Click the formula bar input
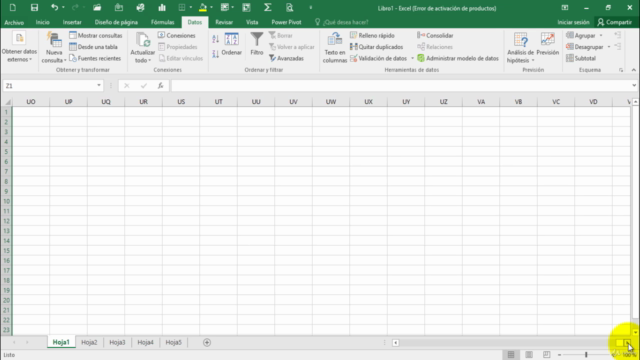 coord(400,85)
